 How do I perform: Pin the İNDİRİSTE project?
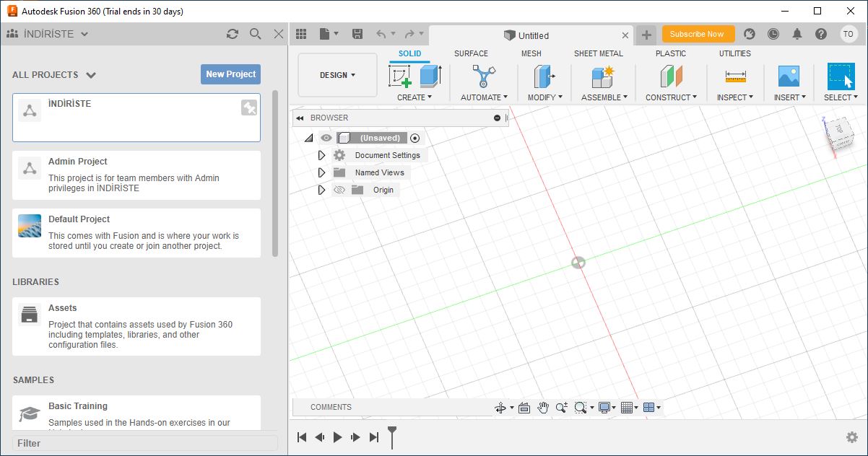(x=249, y=108)
